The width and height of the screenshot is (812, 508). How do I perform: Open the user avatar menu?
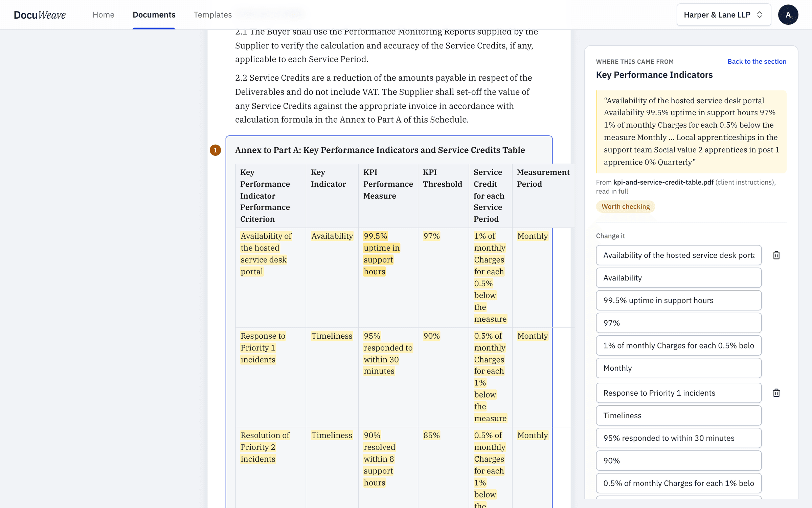[x=788, y=15]
